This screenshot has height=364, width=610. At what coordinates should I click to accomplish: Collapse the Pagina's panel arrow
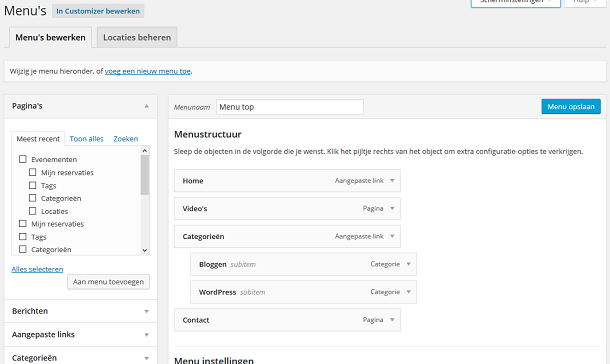pyautogui.click(x=147, y=106)
